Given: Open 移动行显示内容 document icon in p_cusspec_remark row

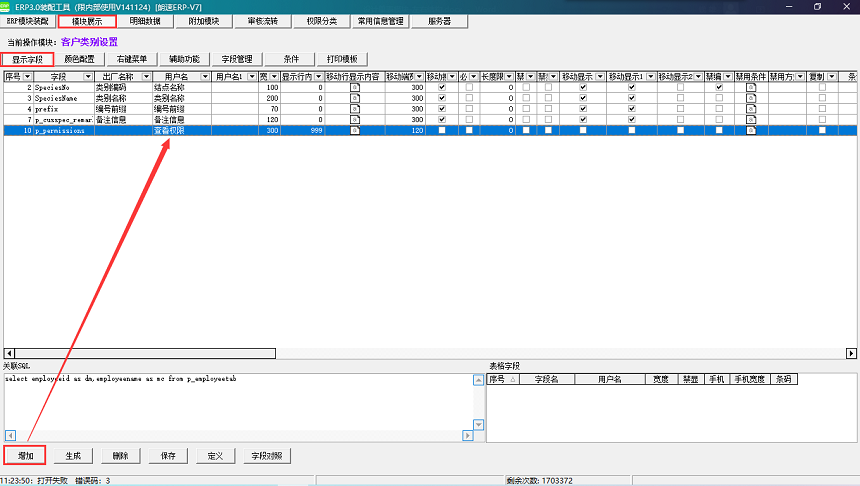Looking at the screenshot, I should (x=354, y=120).
